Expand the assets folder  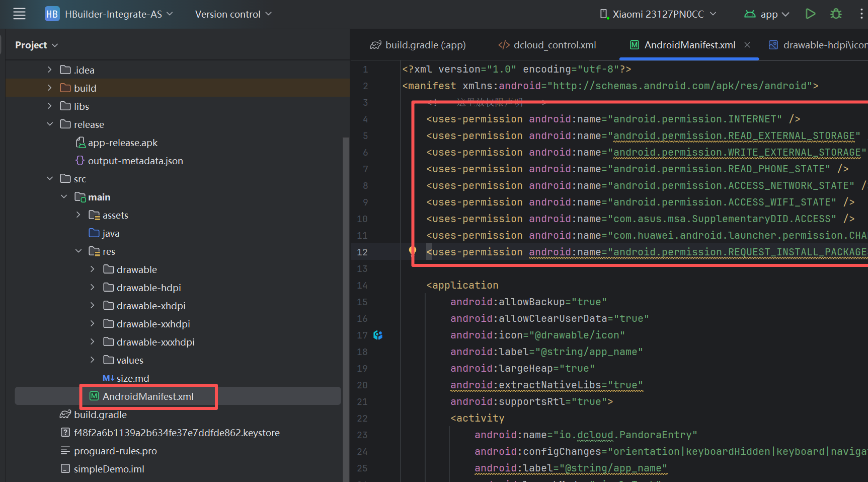click(78, 215)
